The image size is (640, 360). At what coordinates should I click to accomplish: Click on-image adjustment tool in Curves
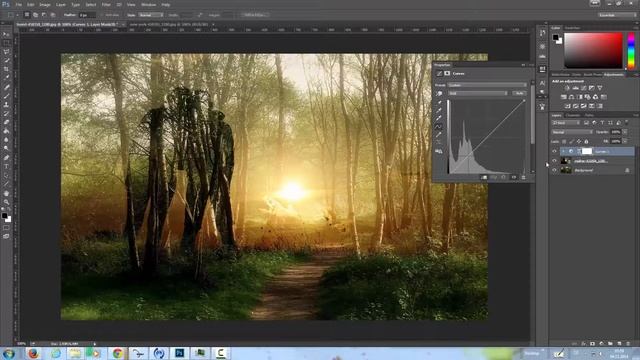click(x=439, y=93)
